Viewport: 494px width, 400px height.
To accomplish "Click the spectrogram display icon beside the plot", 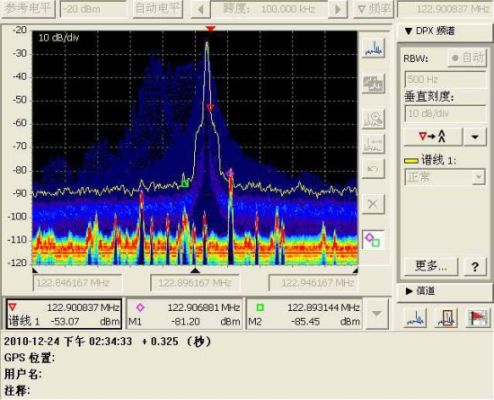I will 373,83.
